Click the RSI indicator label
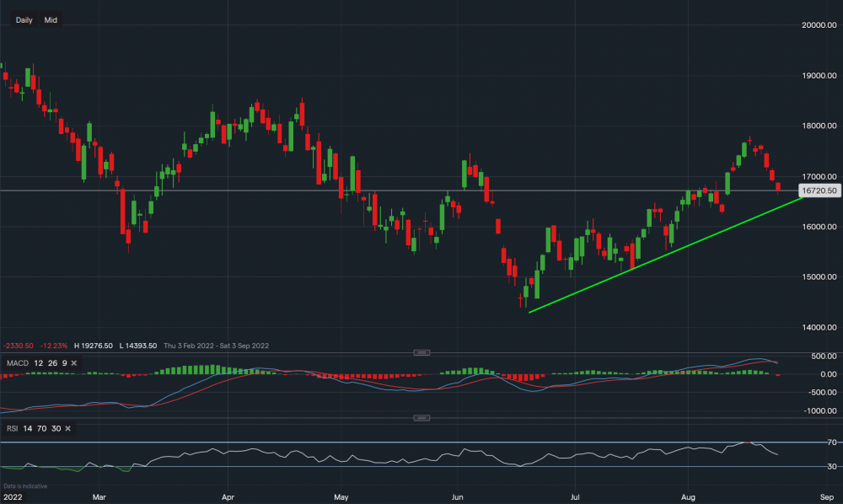This screenshot has width=843, height=504. coord(12,429)
